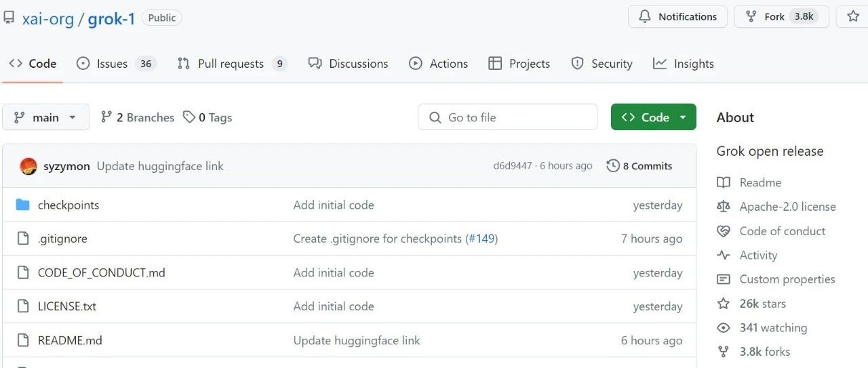Screen dimensions: 868x368
Task: View the 2 Branches link
Action: point(138,117)
